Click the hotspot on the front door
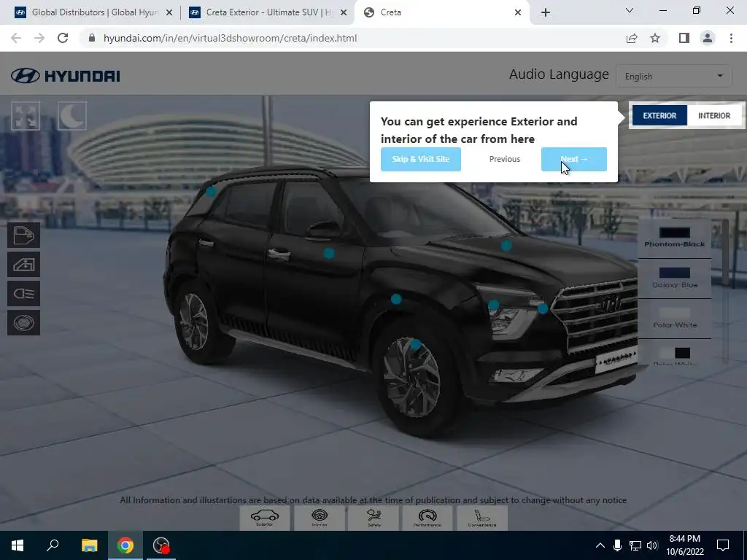This screenshot has width=747, height=560. tap(329, 253)
